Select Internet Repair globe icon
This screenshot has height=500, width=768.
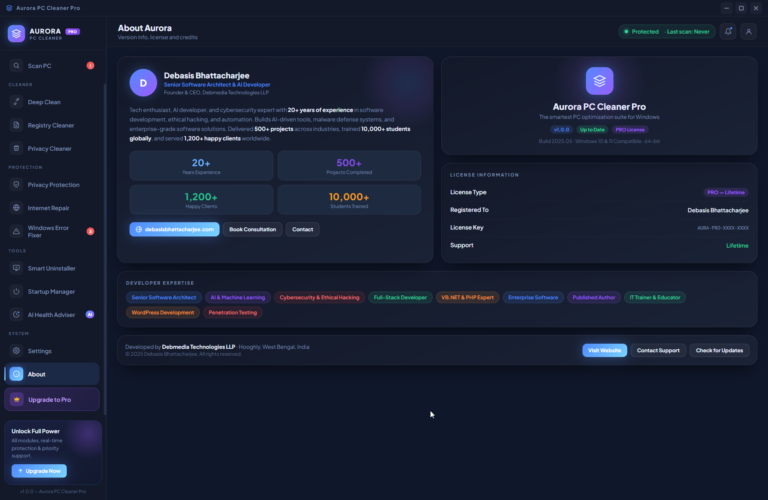pyautogui.click(x=16, y=208)
